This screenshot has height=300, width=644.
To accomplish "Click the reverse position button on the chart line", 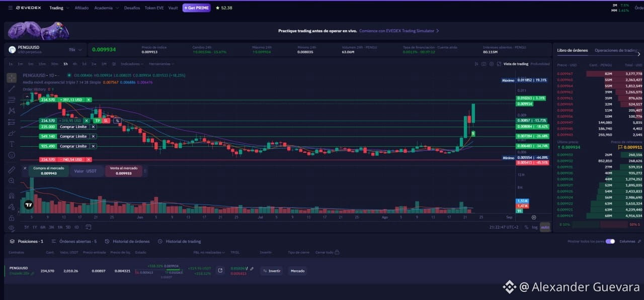I will (117, 121).
